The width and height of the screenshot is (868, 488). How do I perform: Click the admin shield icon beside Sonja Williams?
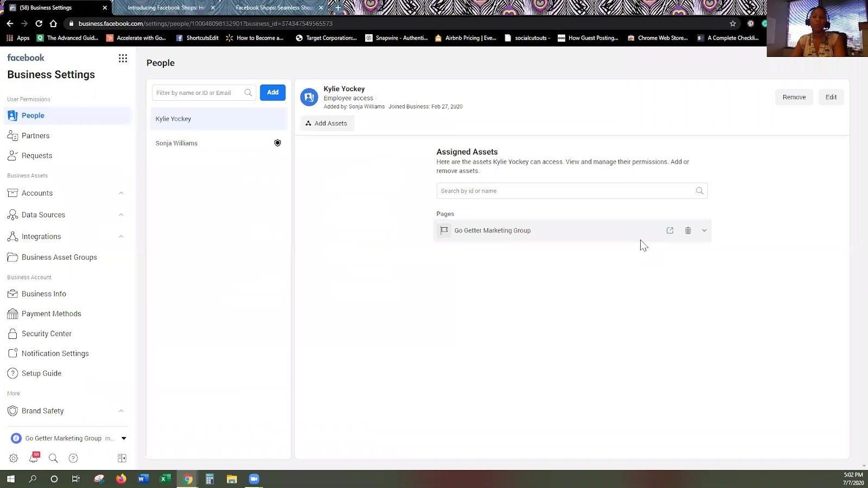tap(277, 143)
